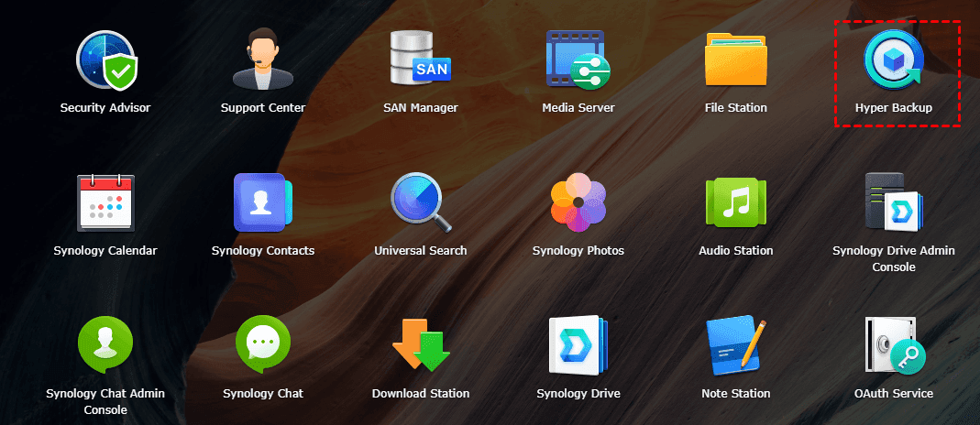Open Download Station
The image size is (980, 425).
(x=420, y=345)
